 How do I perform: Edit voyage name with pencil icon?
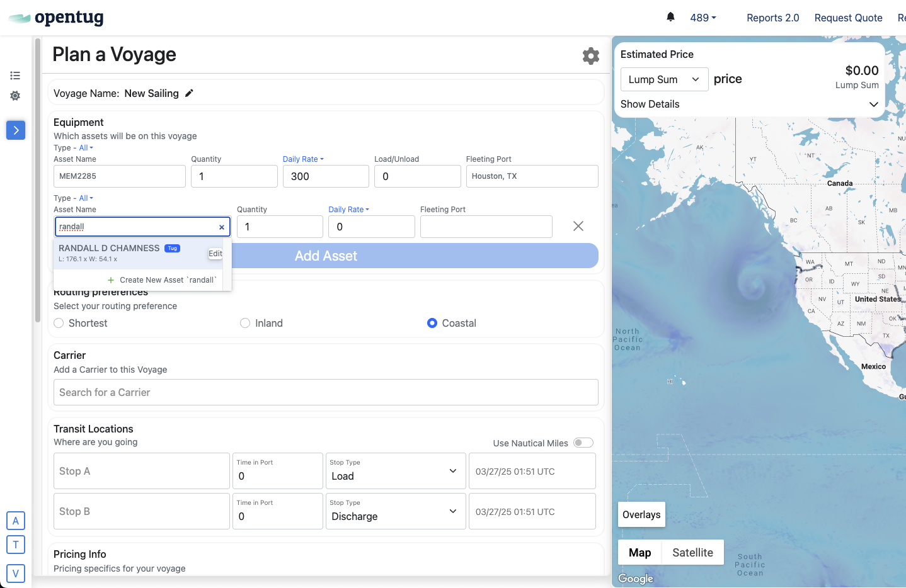189,93
